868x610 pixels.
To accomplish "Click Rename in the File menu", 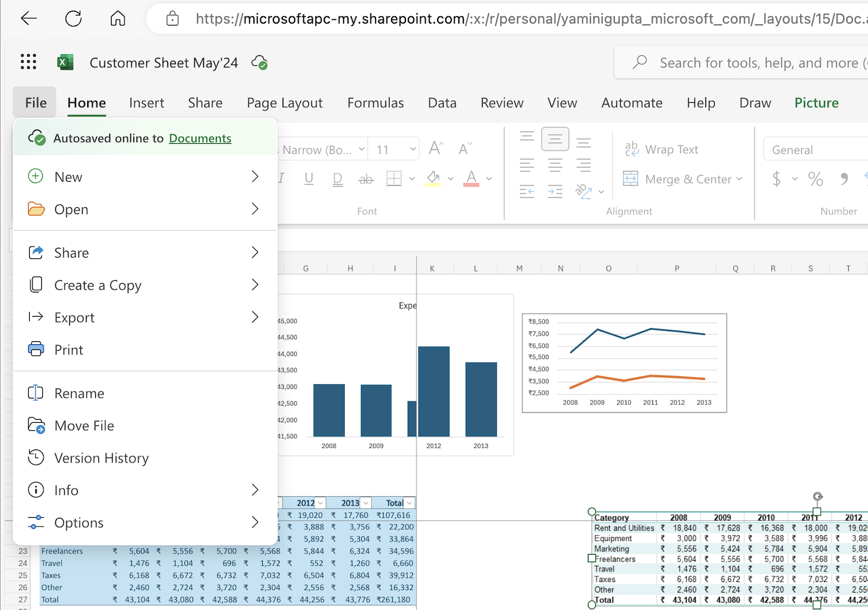I will [79, 393].
